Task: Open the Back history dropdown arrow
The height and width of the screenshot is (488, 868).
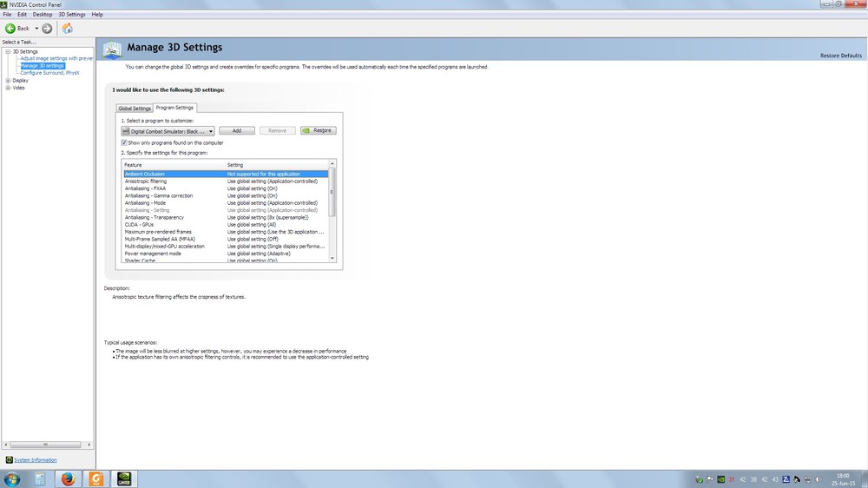Action: [x=36, y=29]
